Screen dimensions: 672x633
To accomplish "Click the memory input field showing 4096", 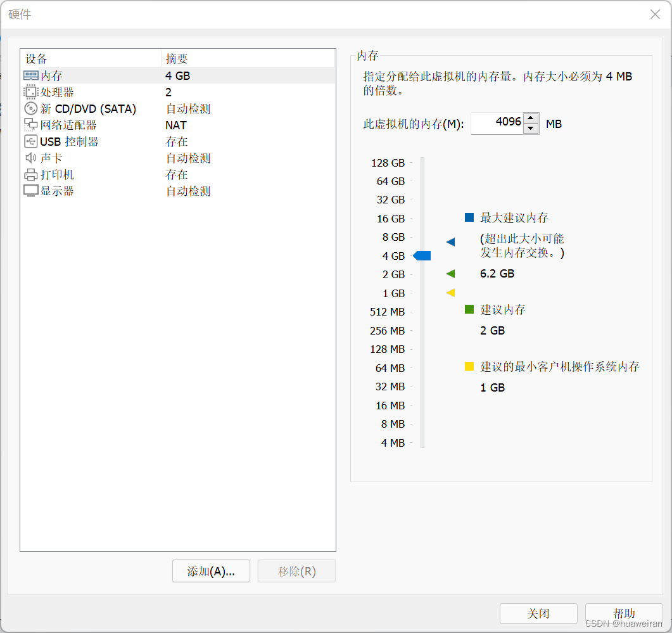I will (x=497, y=124).
